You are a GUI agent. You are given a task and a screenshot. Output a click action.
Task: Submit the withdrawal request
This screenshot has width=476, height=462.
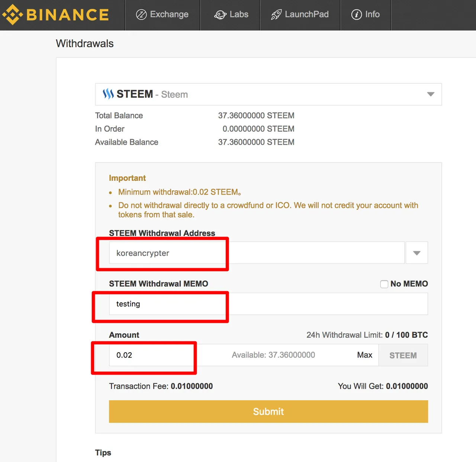tap(268, 411)
